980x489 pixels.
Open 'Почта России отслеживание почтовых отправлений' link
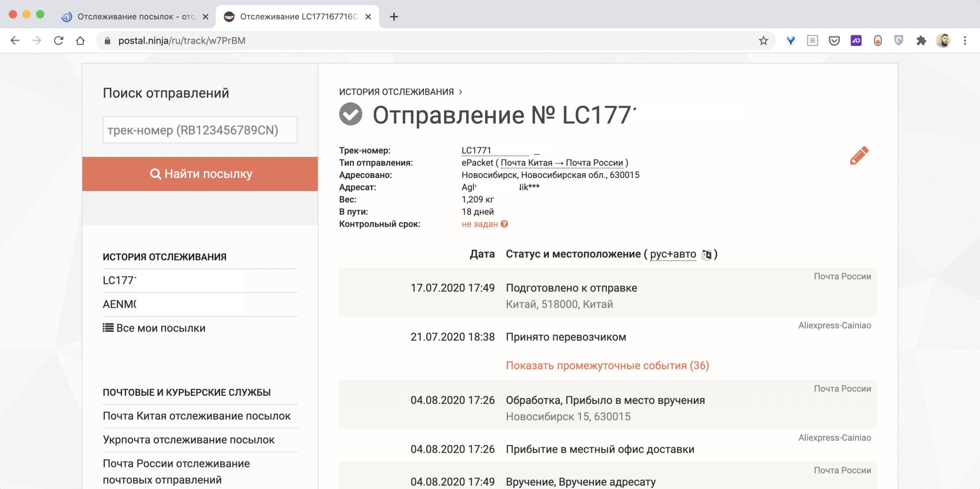click(x=176, y=472)
